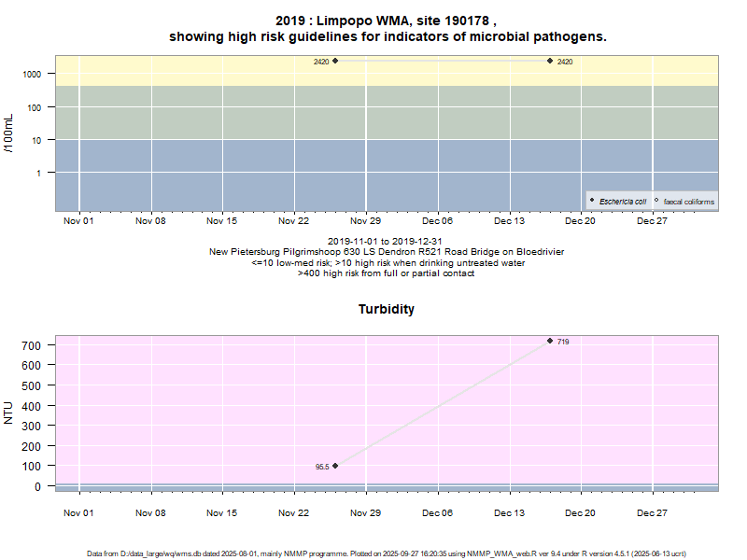Click the faecal coliforms legend marker
The width and height of the screenshot is (747, 560).
(x=656, y=201)
